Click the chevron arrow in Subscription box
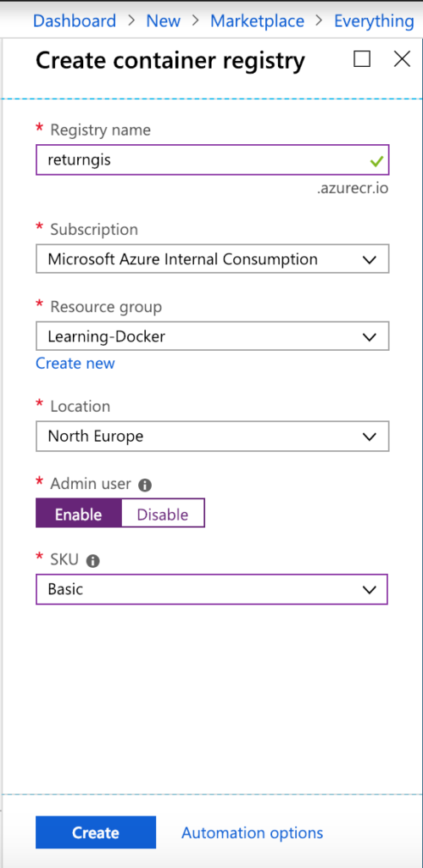Viewport: 423px width, 868px height. pos(370,259)
